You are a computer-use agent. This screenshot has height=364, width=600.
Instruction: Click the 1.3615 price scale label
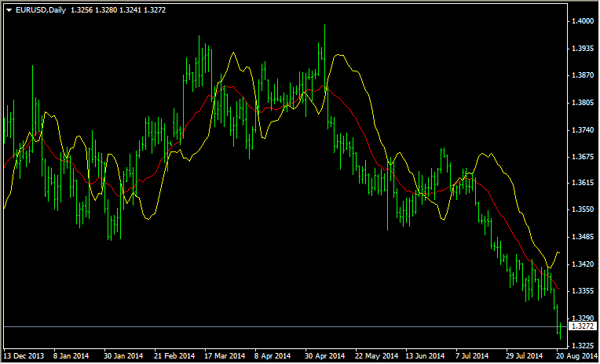584,182
